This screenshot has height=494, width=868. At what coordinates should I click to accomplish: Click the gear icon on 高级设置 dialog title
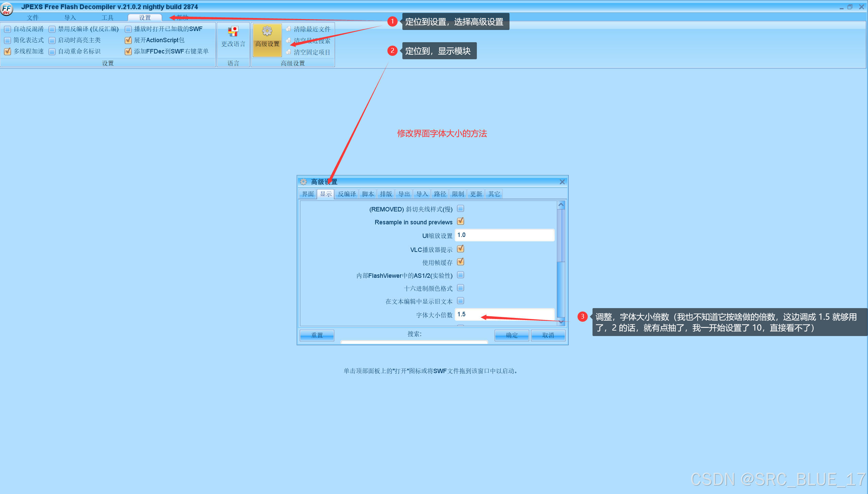coord(303,182)
